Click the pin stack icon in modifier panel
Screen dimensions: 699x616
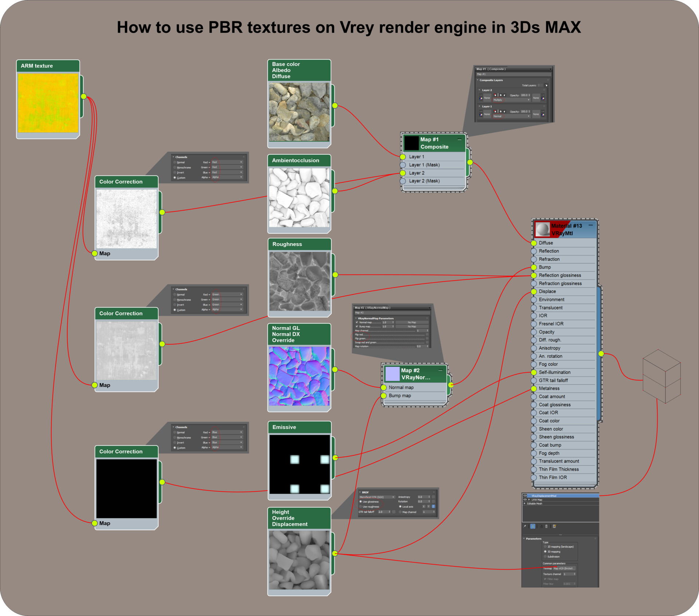click(x=525, y=526)
